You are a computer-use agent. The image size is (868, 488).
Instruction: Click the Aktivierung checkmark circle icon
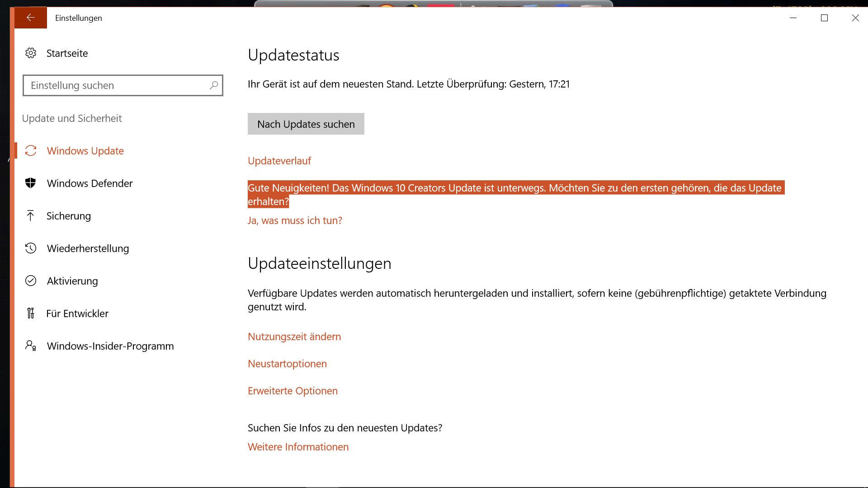pos(31,281)
